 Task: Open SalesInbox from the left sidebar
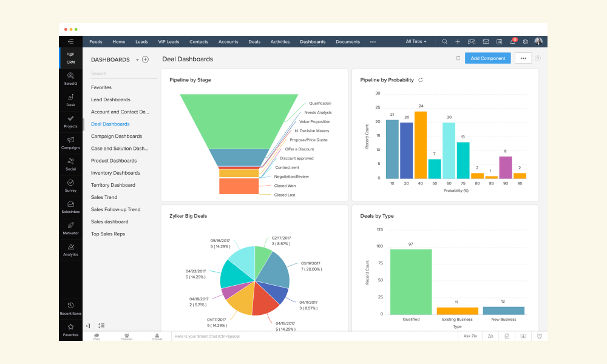(x=70, y=207)
